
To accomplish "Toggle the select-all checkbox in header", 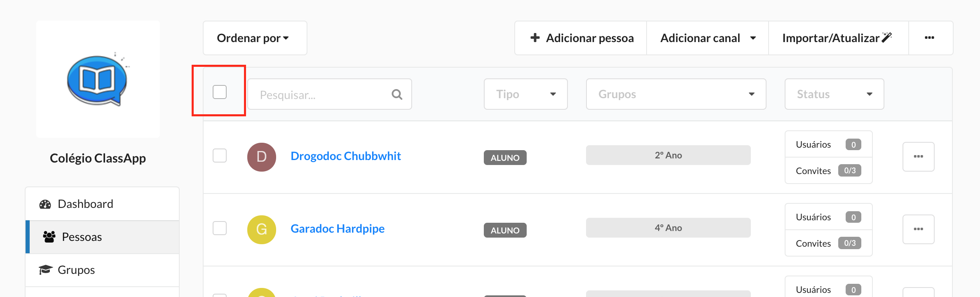I will point(220,92).
